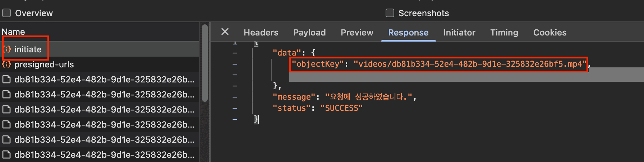Open the Initiator tab
Image resolution: width=644 pixels, height=162 pixels.
[459, 33]
